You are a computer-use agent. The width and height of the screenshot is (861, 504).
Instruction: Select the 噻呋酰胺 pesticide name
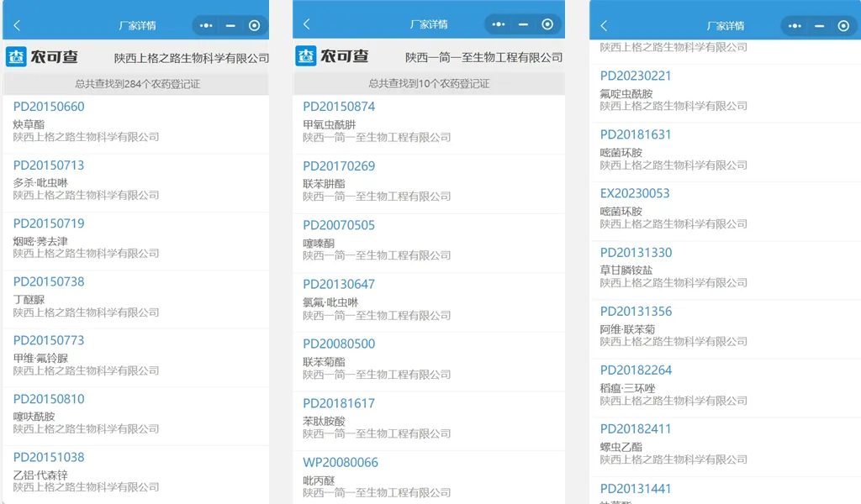point(34,417)
